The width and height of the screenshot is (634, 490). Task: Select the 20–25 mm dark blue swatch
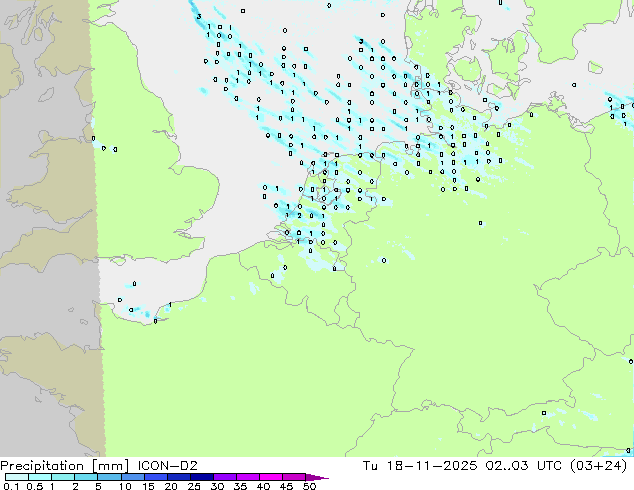(179, 477)
